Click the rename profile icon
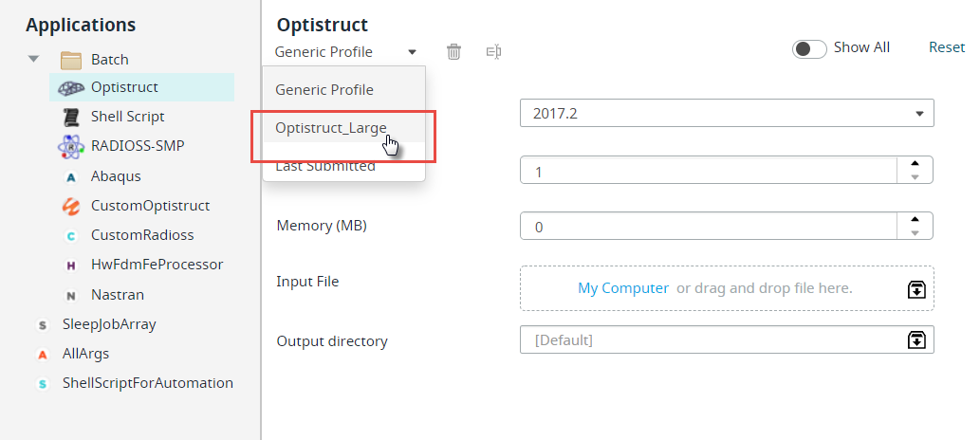 click(x=493, y=52)
